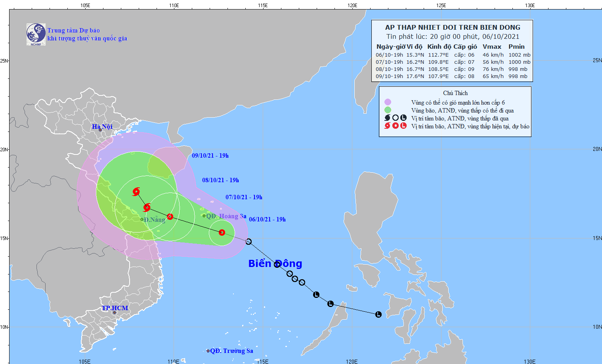Click the 'Cấp gió' column header

465,47
